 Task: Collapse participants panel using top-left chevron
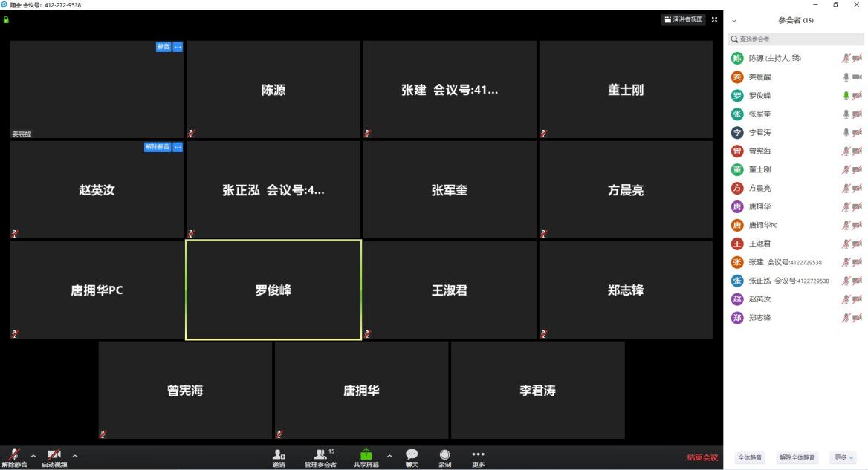(734, 21)
